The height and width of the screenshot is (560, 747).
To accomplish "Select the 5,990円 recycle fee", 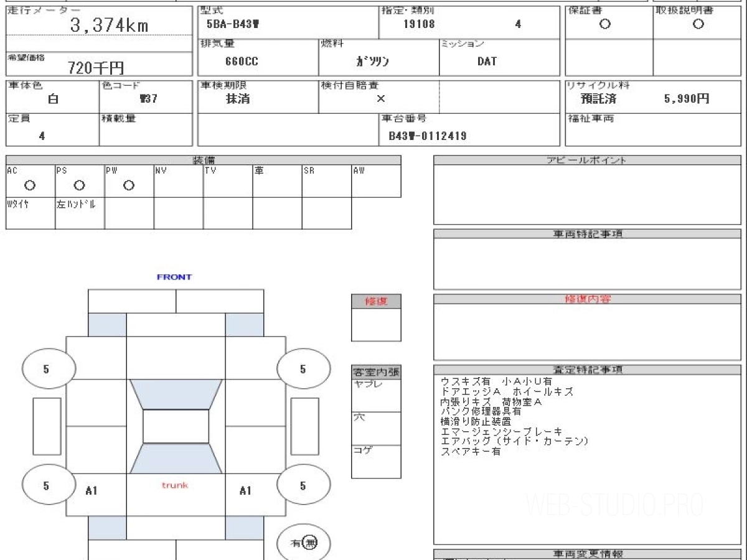I will (x=687, y=99).
